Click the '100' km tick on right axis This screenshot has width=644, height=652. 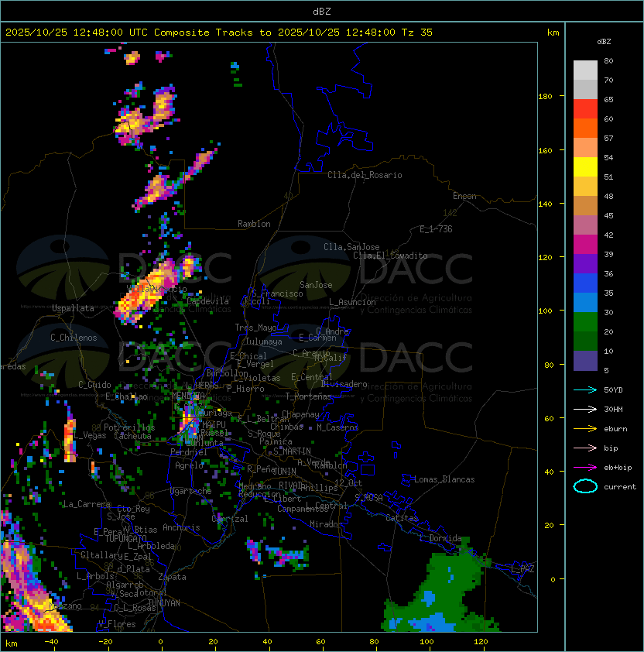point(545,311)
